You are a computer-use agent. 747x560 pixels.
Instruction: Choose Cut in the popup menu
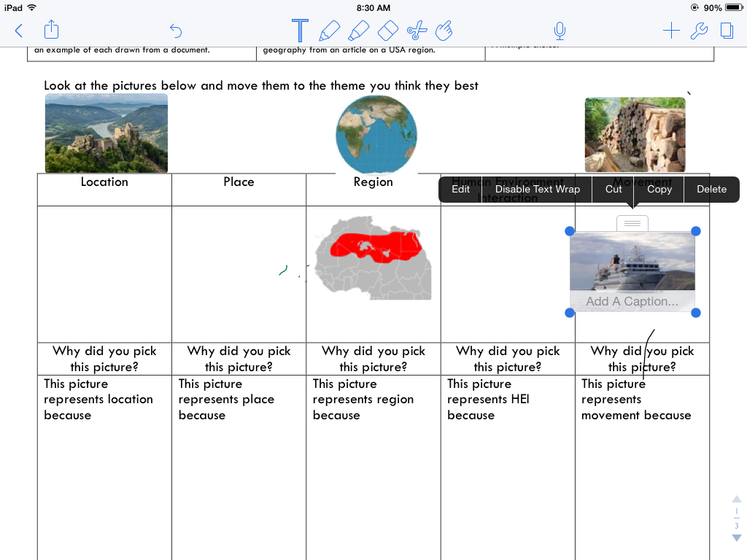point(614,189)
